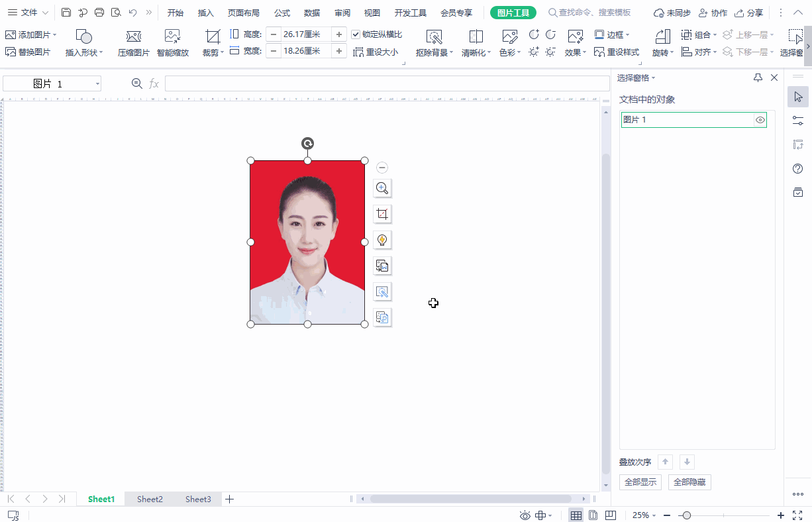Select the 压缩图片 compress picture tool
This screenshot has width=812, height=522.
(x=134, y=43)
